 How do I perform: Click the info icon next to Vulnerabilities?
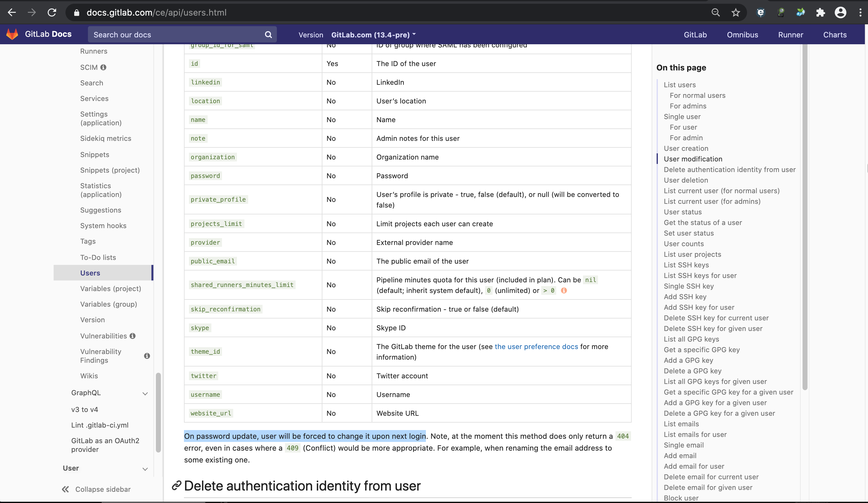(x=133, y=336)
